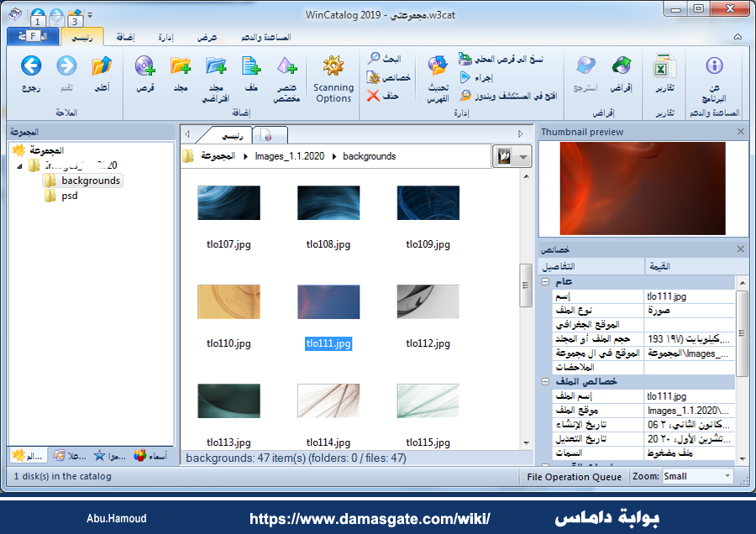Click the Up folder navigation icon
This screenshot has width=756, height=534.
click(x=102, y=66)
